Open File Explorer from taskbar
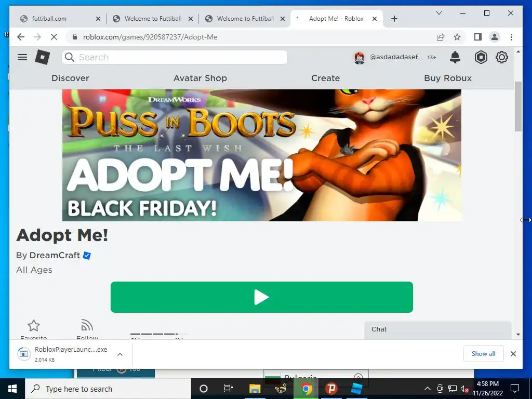532x399 pixels. pyautogui.click(x=255, y=389)
